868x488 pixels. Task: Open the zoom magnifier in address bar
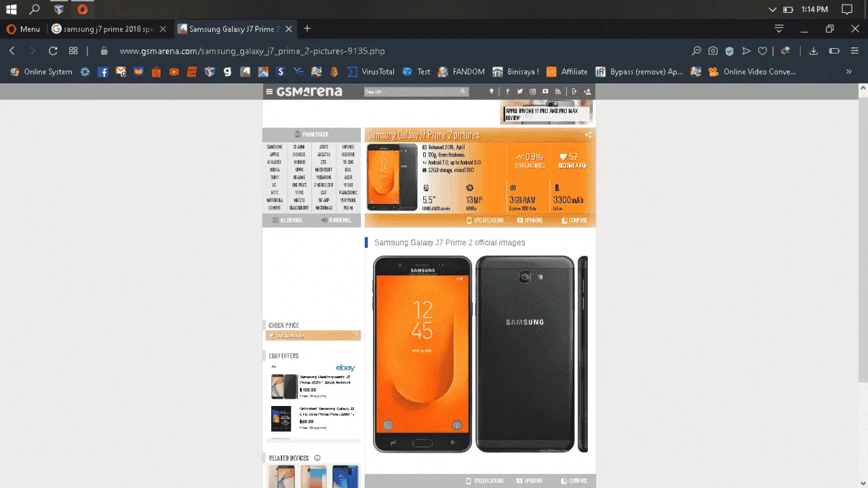[696, 51]
